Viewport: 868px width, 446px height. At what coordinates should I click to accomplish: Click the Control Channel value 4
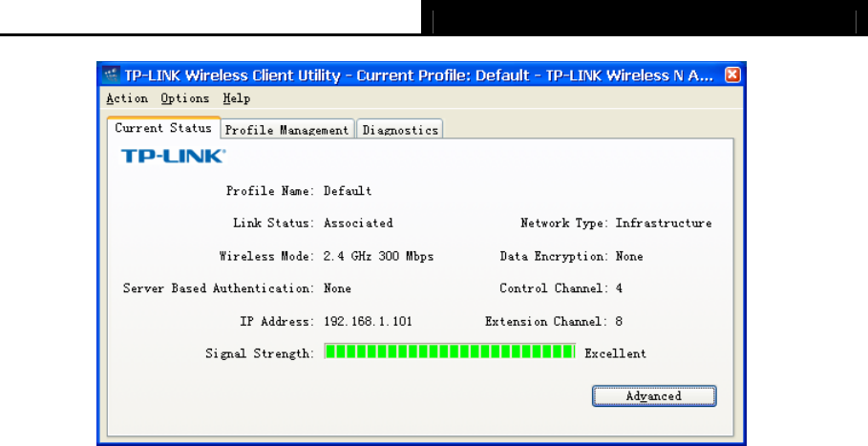pos(619,288)
